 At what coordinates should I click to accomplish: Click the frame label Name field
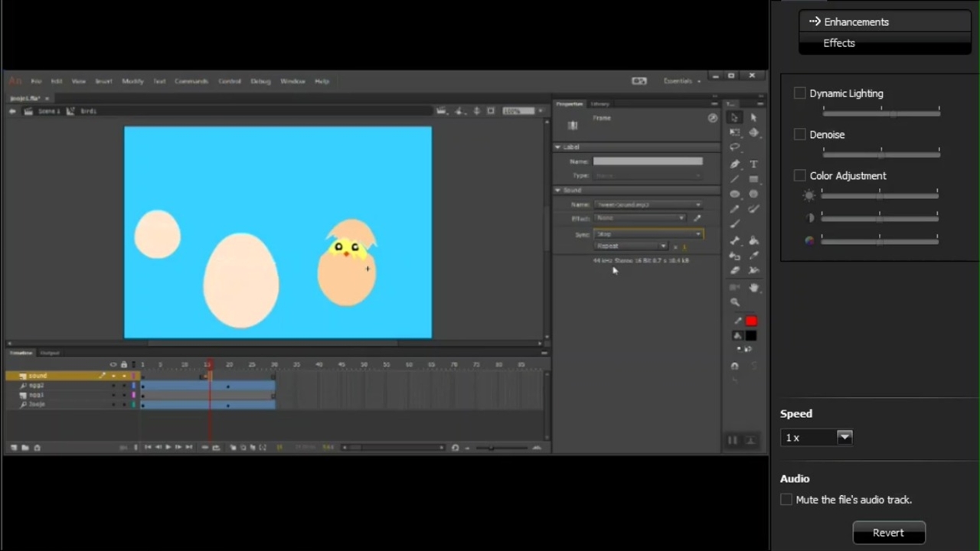648,161
